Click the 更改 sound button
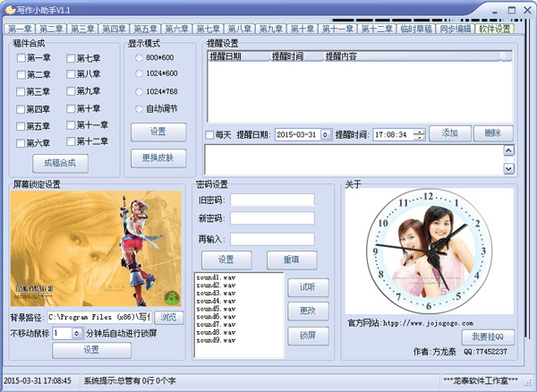 click(x=308, y=311)
